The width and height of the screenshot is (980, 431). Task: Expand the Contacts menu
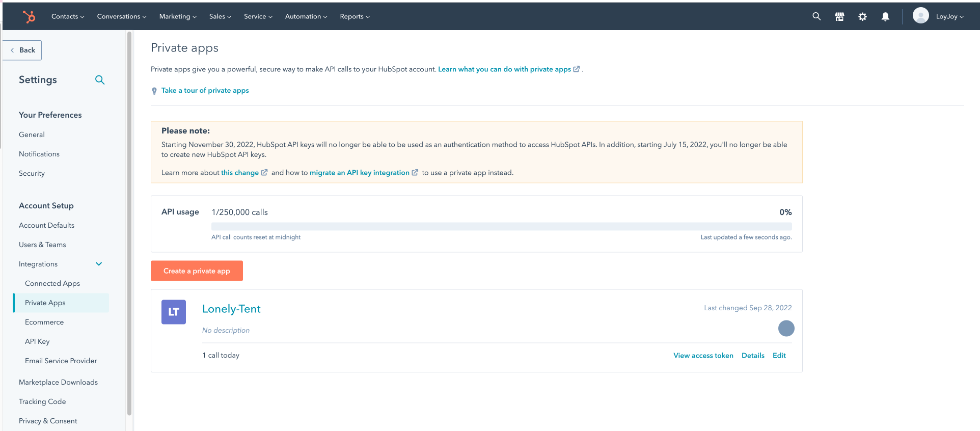tap(68, 16)
